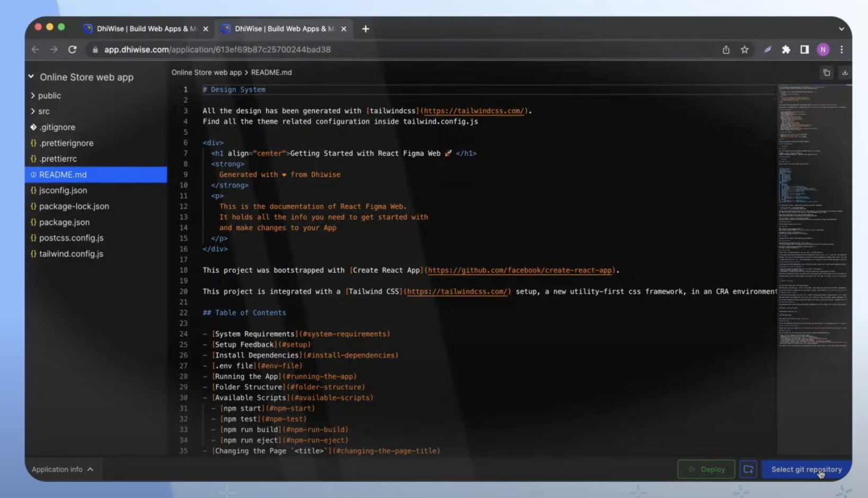
Task: Click line number 18 in the gutter
Action: coord(183,270)
